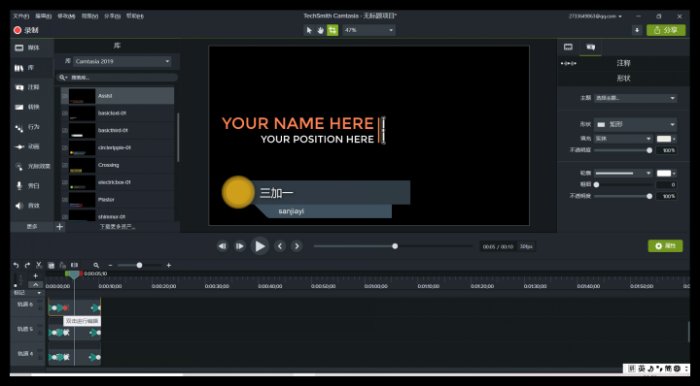Open the Camtasia 2019 library dropdown
Screen dimensions: 700x386
point(122,62)
